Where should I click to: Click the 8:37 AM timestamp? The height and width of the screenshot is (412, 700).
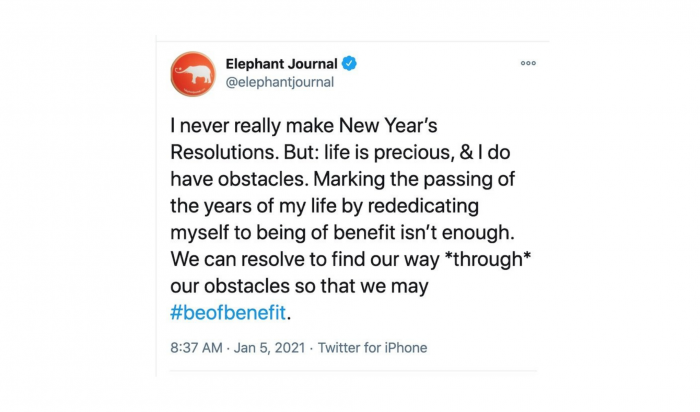tap(196, 348)
